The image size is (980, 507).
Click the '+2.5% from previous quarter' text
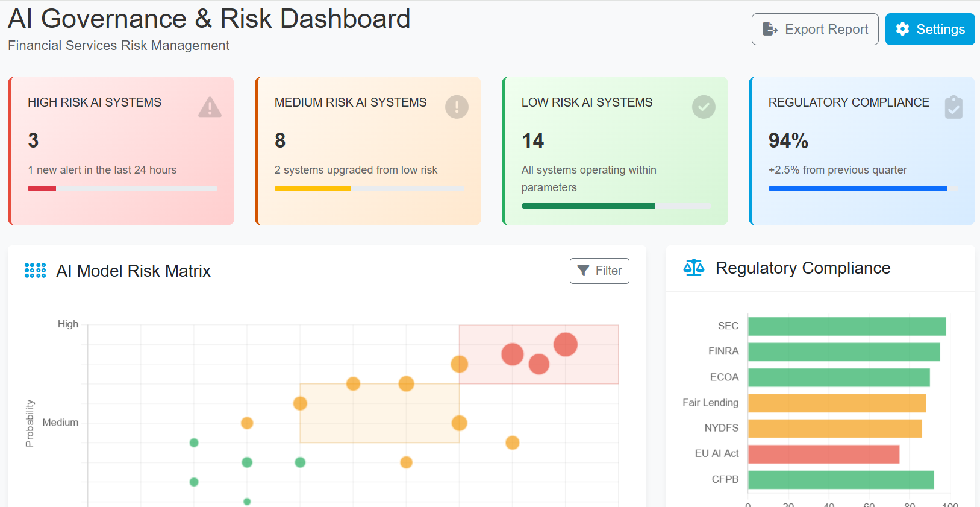pos(838,170)
